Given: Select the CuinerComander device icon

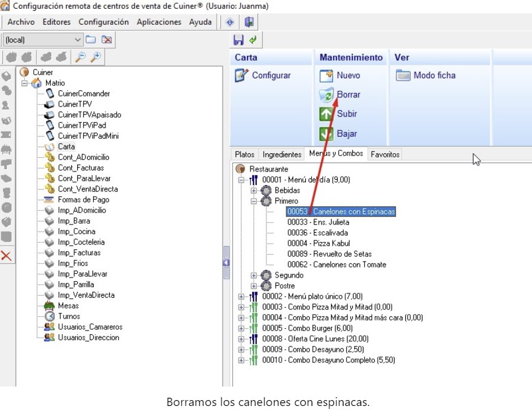Looking at the screenshot, I should pos(50,93).
